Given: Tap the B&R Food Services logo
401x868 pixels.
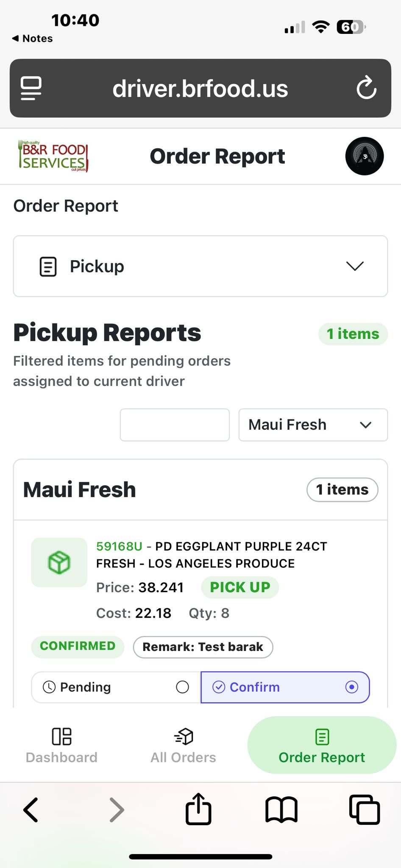Looking at the screenshot, I should [53, 156].
